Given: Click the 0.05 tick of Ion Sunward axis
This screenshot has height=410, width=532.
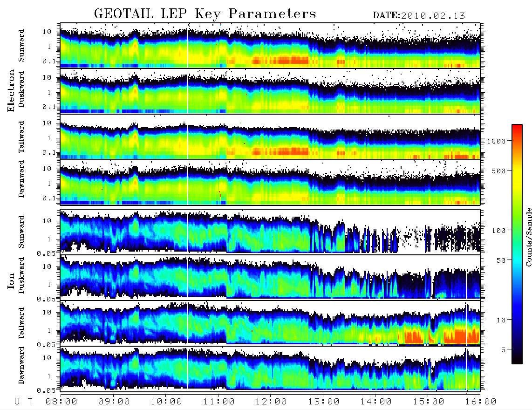Looking at the screenshot, I should click(46, 253).
